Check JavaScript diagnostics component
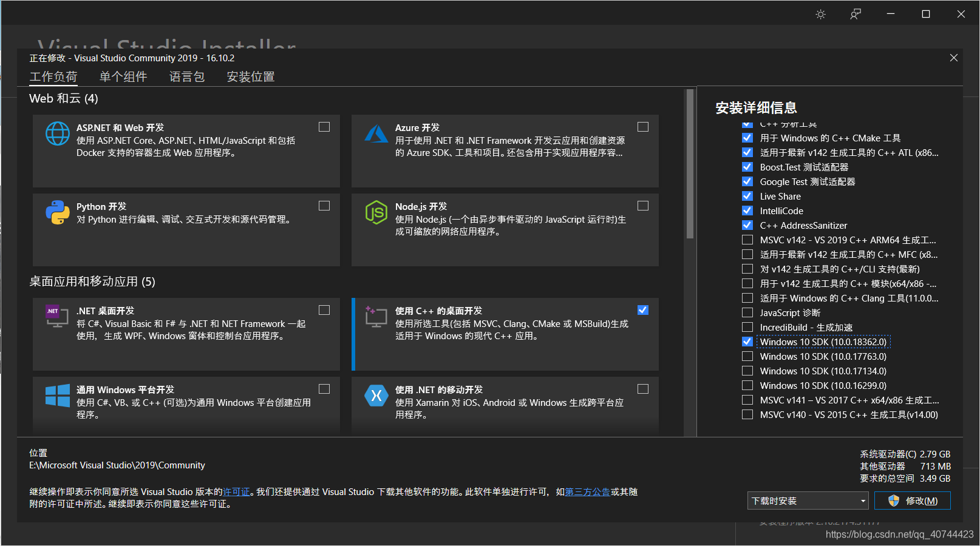 [747, 312]
